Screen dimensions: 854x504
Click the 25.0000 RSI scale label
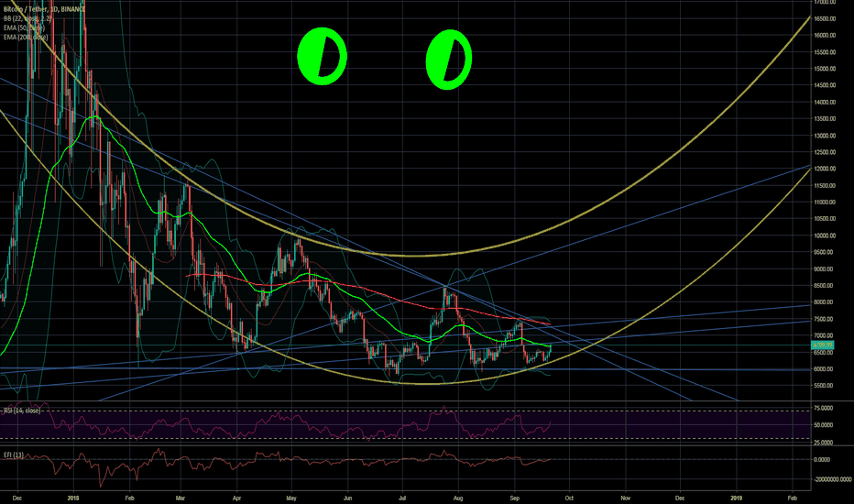click(824, 443)
